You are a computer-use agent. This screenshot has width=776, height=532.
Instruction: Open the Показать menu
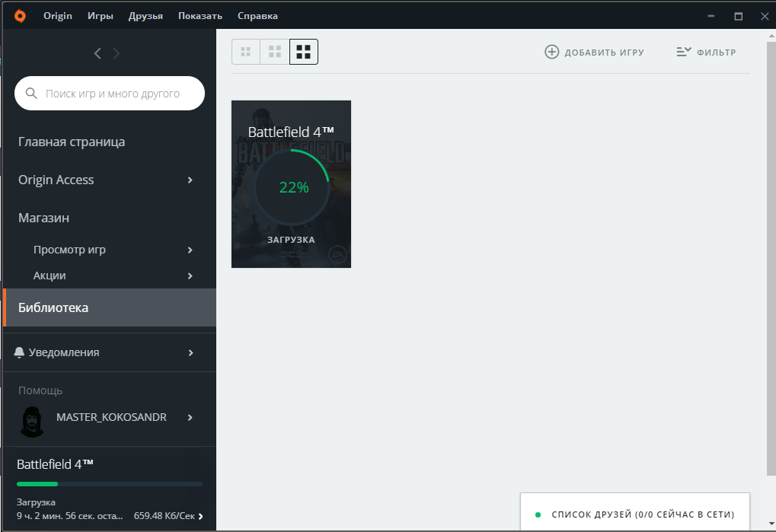(x=200, y=16)
